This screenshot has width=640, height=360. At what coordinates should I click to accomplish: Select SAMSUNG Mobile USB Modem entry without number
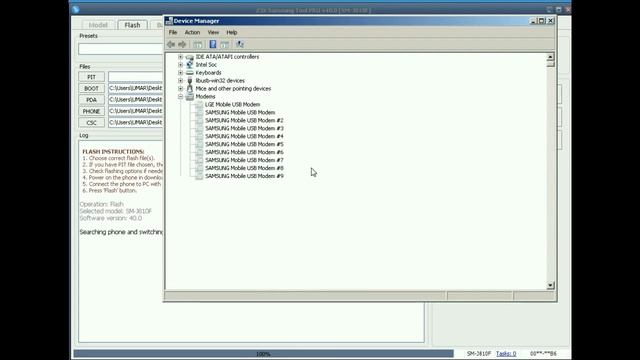(240, 112)
